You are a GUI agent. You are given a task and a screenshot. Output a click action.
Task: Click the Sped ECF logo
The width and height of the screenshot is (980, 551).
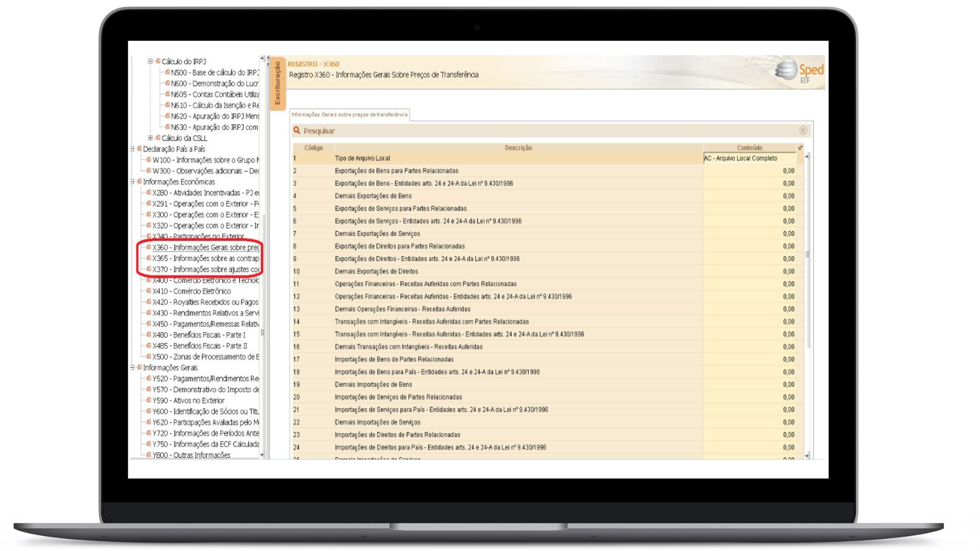pyautogui.click(x=799, y=71)
